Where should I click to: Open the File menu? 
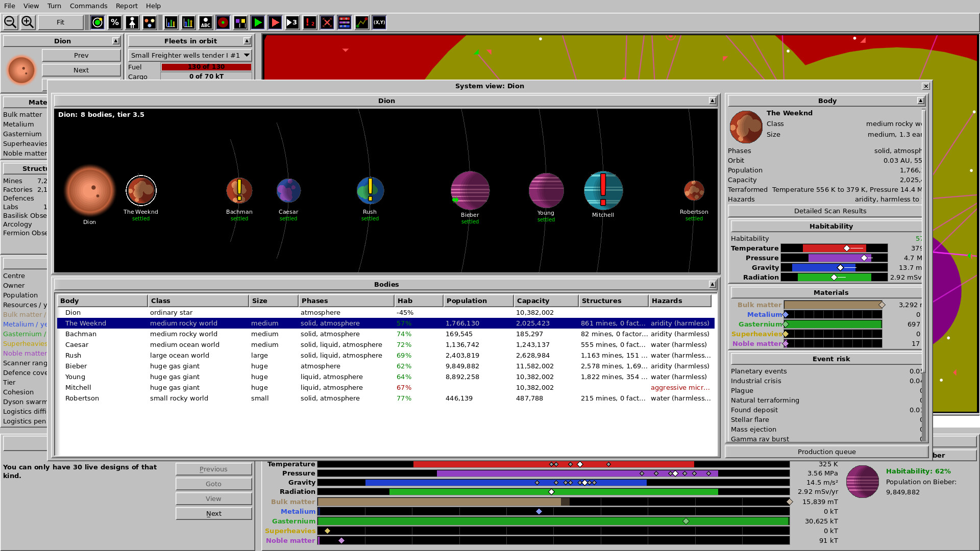tap(10, 6)
